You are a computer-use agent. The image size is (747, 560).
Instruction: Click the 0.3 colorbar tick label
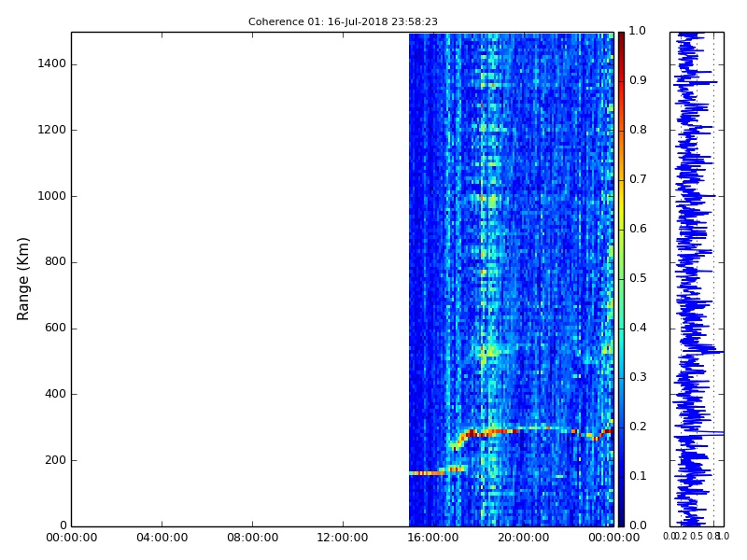637,377
